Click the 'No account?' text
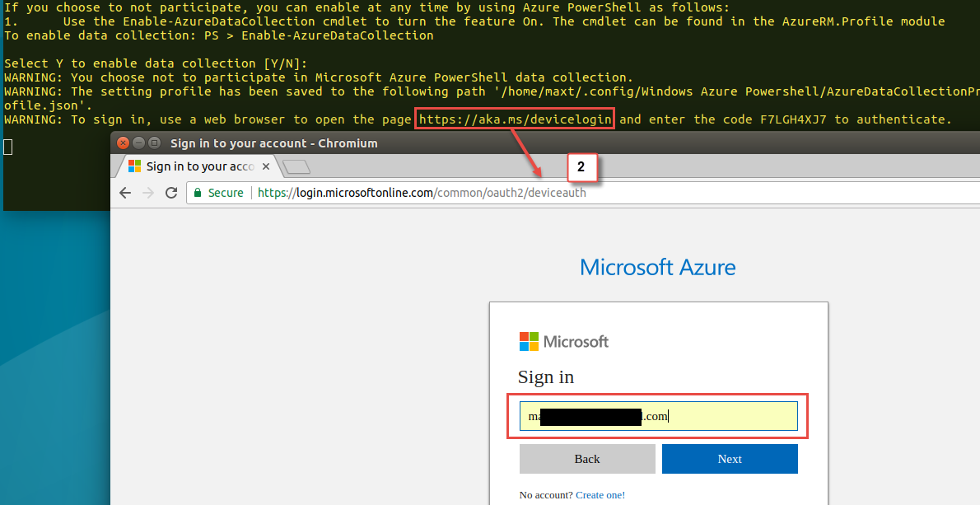The image size is (980, 505). pos(546,495)
